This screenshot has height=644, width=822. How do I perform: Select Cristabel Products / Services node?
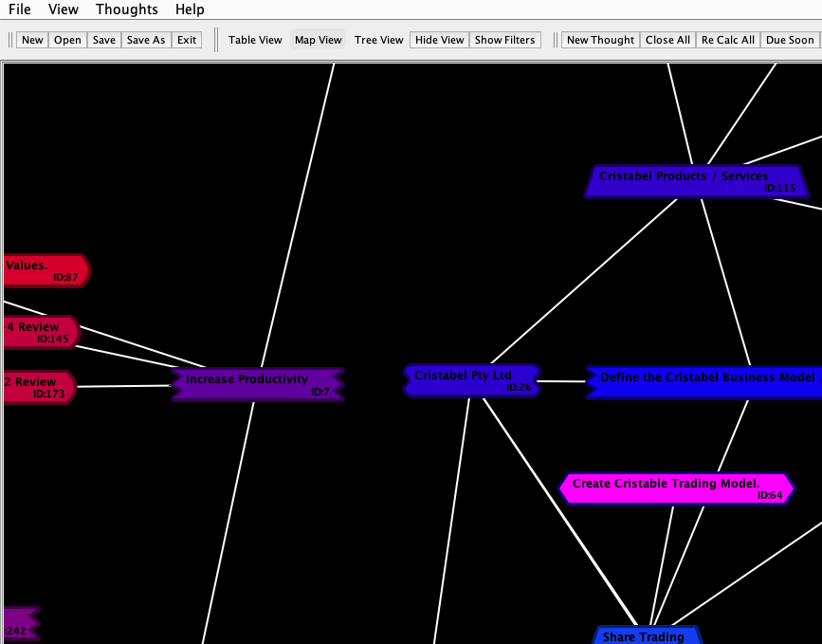697,181
